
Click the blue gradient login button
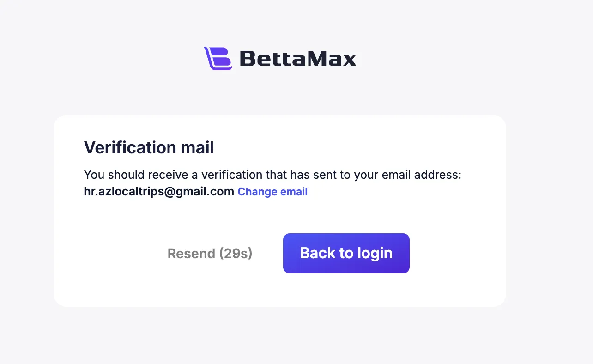pyautogui.click(x=346, y=253)
